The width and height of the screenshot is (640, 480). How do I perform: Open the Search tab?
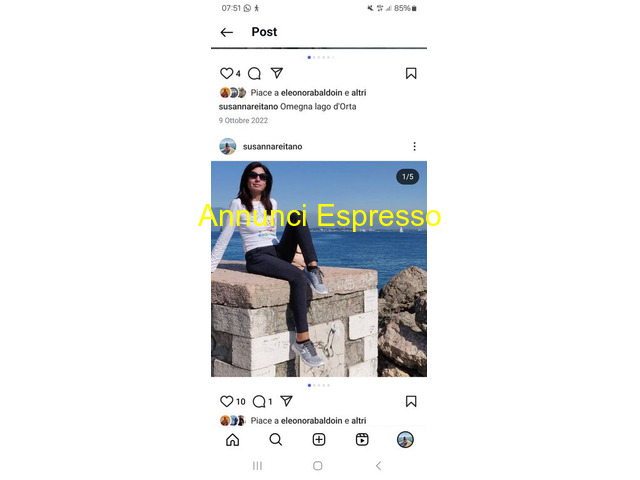[276, 440]
